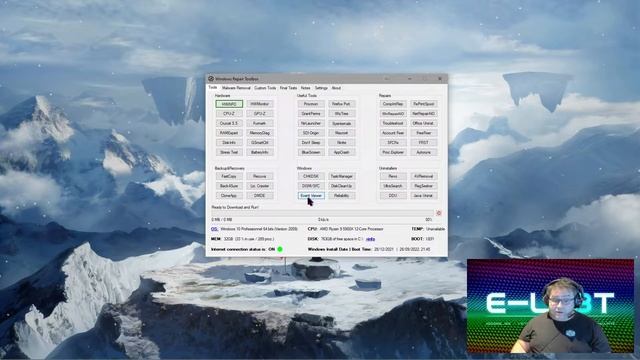Open DiskInfo tool
The height and width of the screenshot is (360, 640).
tap(229, 142)
